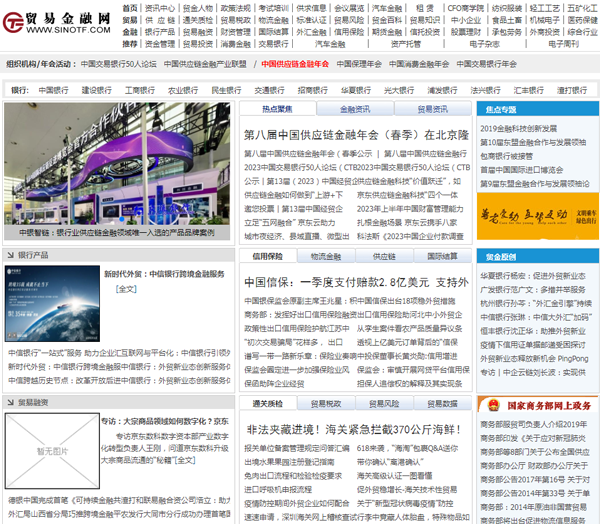Open 中国交易银行50人论坛 link

tap(119, 64)
